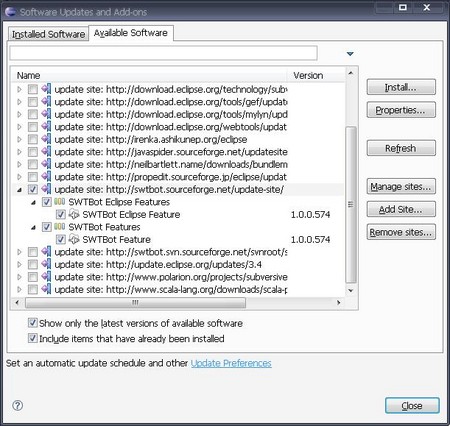Select the polarion.org update site row text
The width and height of the screenshot is (450, 426).
coord(171,277)
